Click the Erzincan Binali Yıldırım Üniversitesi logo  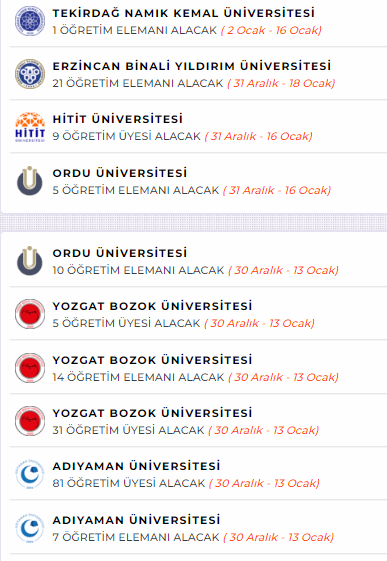pos(30,74)
